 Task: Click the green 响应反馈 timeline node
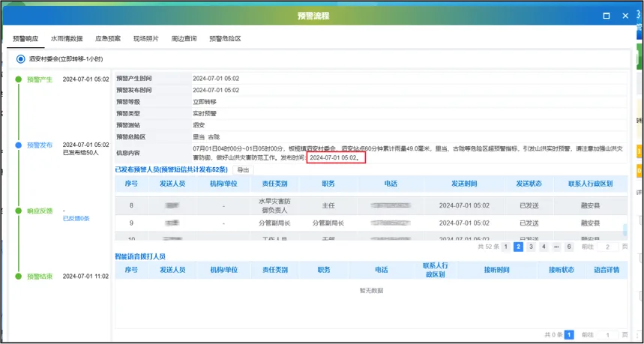pyautogui.click(x=19, y=211)
